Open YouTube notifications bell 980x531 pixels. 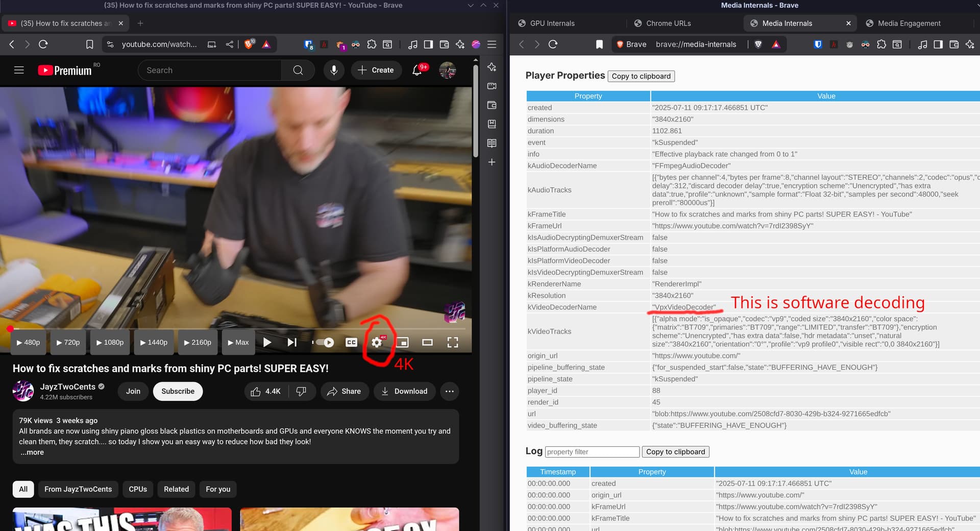(417, 70)
